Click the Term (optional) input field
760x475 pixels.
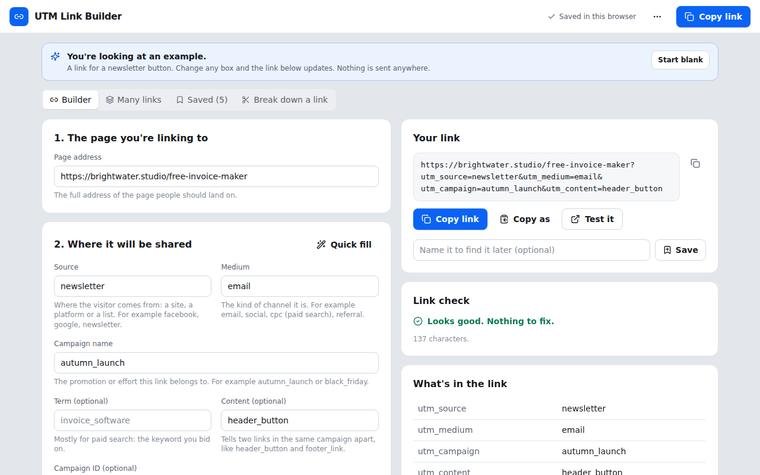132,421
